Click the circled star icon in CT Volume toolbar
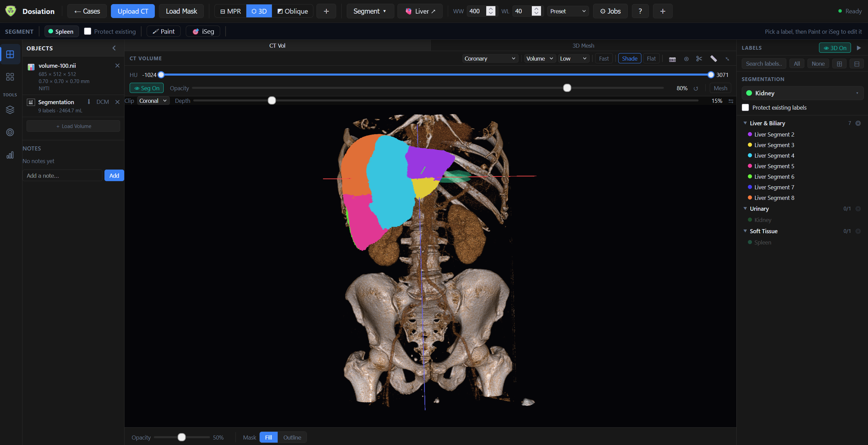 coord(686,59)
